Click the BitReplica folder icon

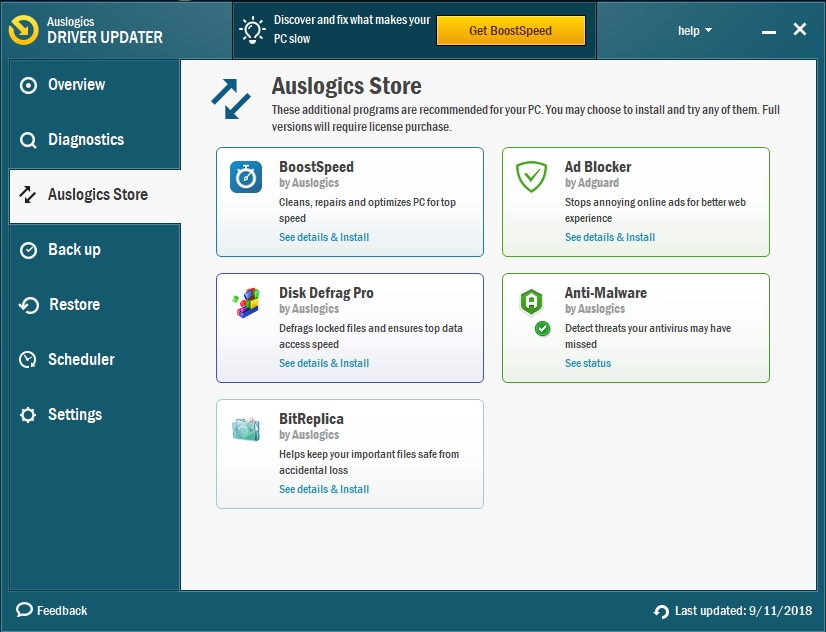[x=246, y=429]
